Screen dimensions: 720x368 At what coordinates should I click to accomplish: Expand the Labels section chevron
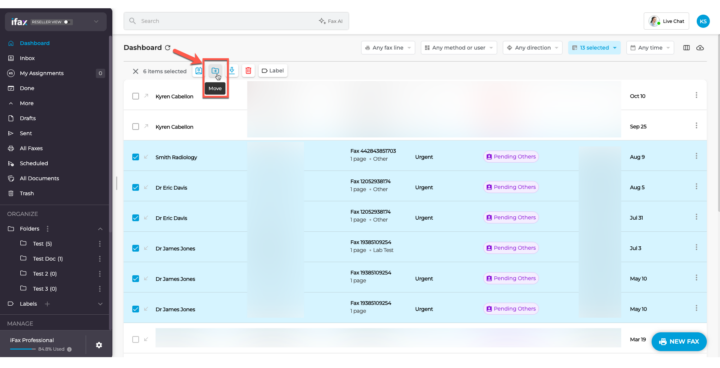(x=100, y=304)
